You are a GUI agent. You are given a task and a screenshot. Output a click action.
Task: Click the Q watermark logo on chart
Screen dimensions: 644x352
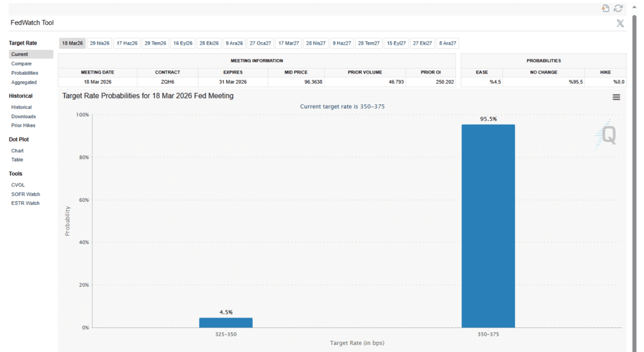608,135
